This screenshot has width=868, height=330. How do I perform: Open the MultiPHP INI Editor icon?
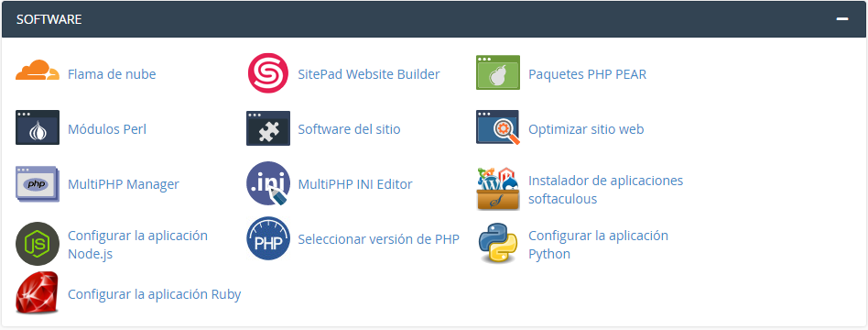268,183
